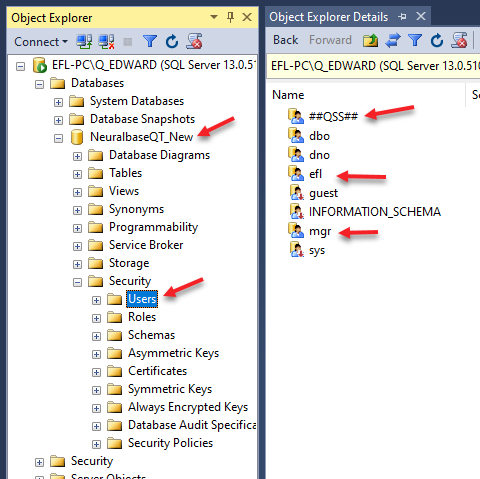Viewport: 480px width, 479px height.
Task: Expand the Synonyms node
Action: point(77,210)
